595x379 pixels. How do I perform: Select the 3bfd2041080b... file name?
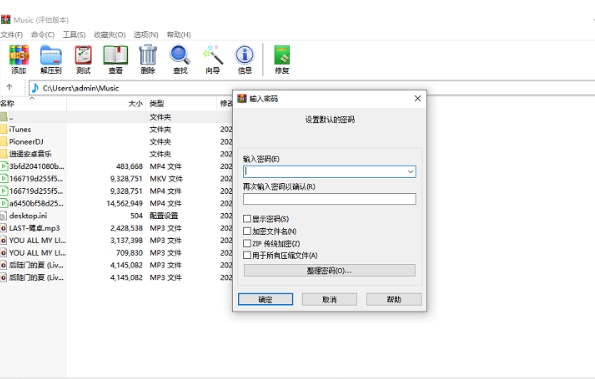(x=37, y=166)
